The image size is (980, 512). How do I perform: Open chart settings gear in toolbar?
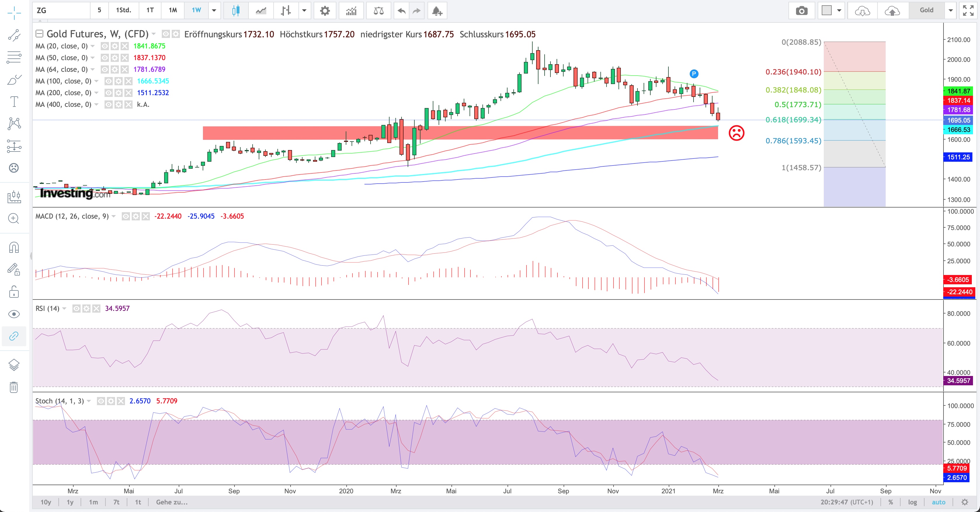(x=324, y=11)
